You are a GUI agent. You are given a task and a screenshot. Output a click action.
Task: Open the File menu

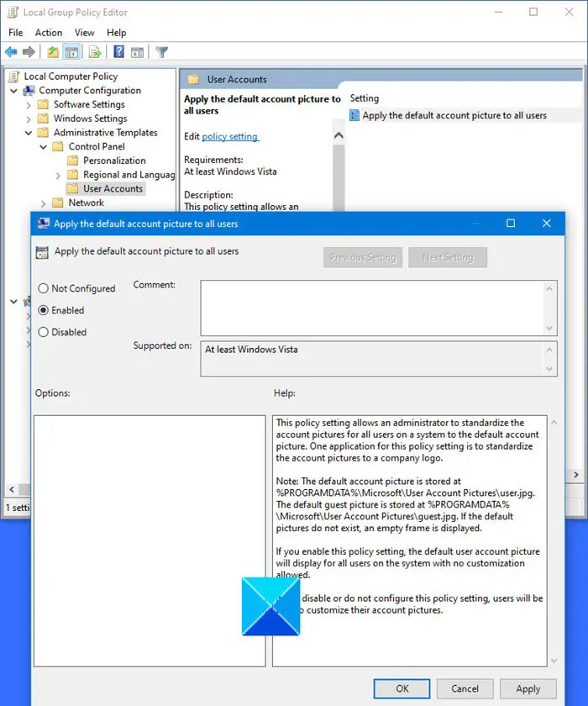[x=16, y=33]
